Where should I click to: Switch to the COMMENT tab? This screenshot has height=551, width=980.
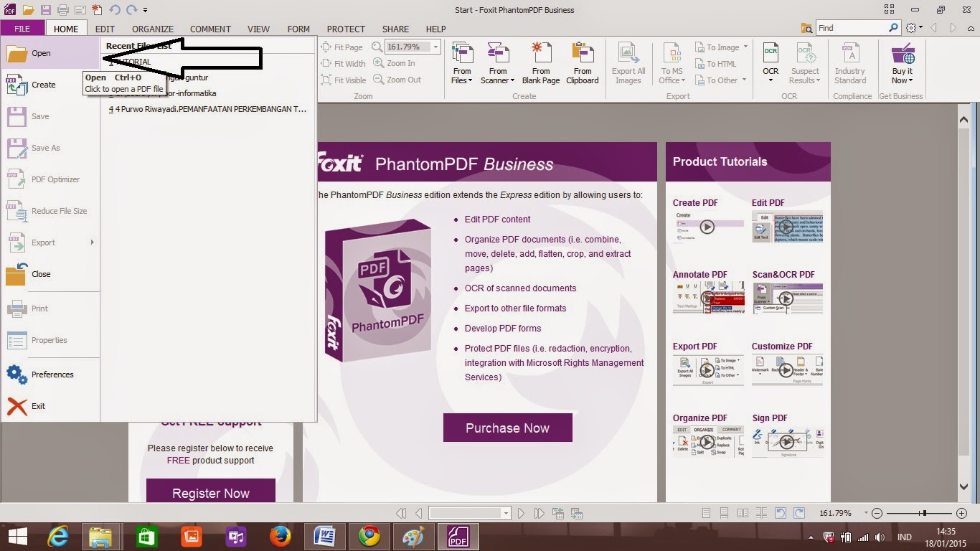tap(210, 29)
